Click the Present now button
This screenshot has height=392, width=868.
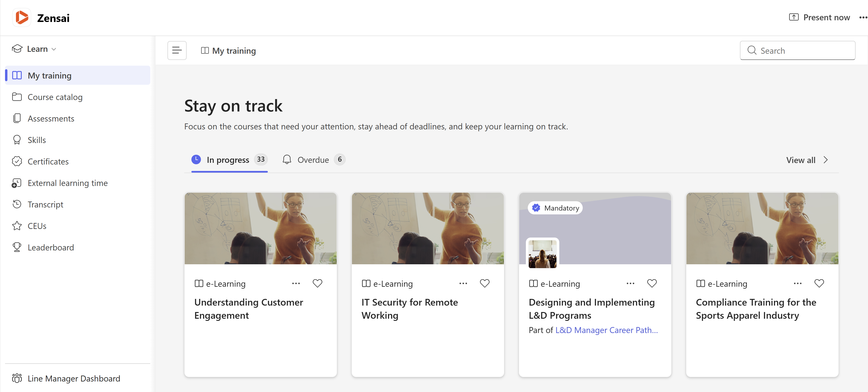coord(819,17)
